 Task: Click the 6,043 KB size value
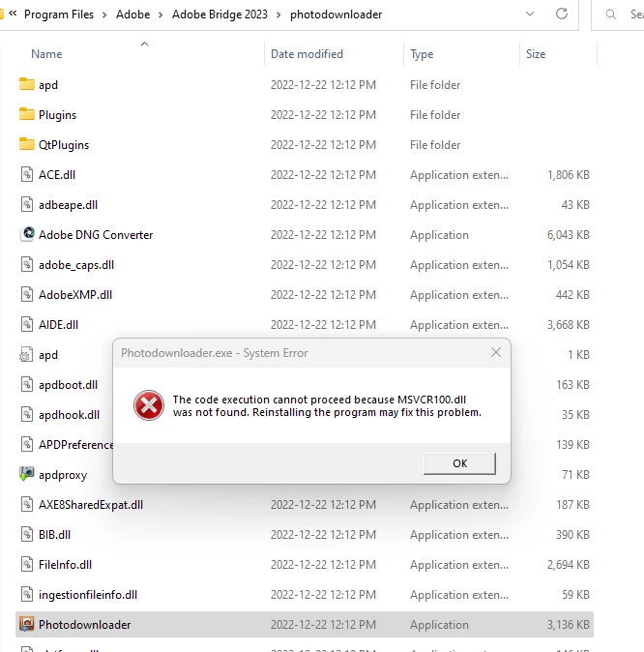point(568,234)
